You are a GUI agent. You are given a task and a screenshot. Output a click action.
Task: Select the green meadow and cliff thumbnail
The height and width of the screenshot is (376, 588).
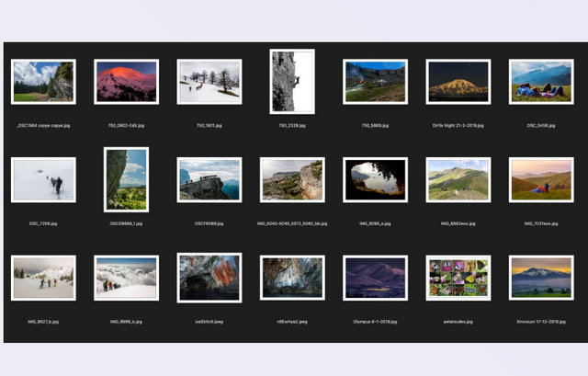(43, 82)
